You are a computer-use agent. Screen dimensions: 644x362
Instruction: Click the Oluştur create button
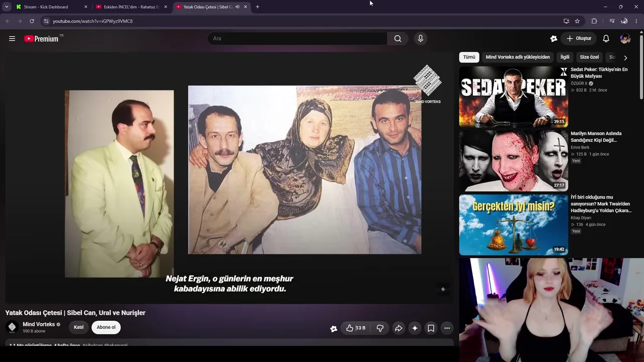[x=579, y=39]
